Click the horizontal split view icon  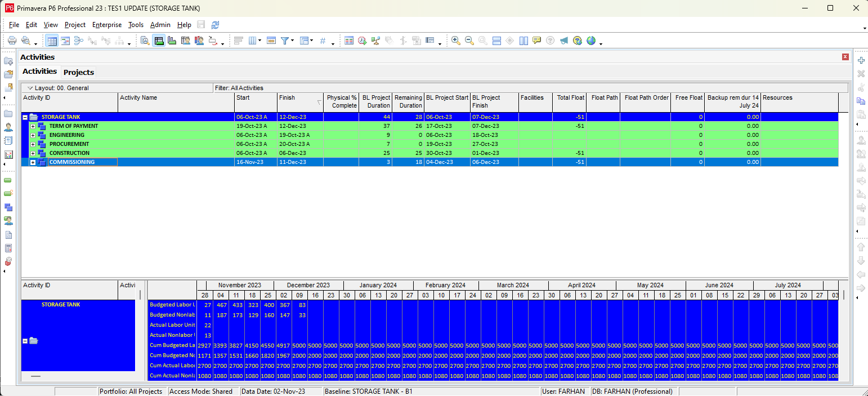(x=496, y=41)
